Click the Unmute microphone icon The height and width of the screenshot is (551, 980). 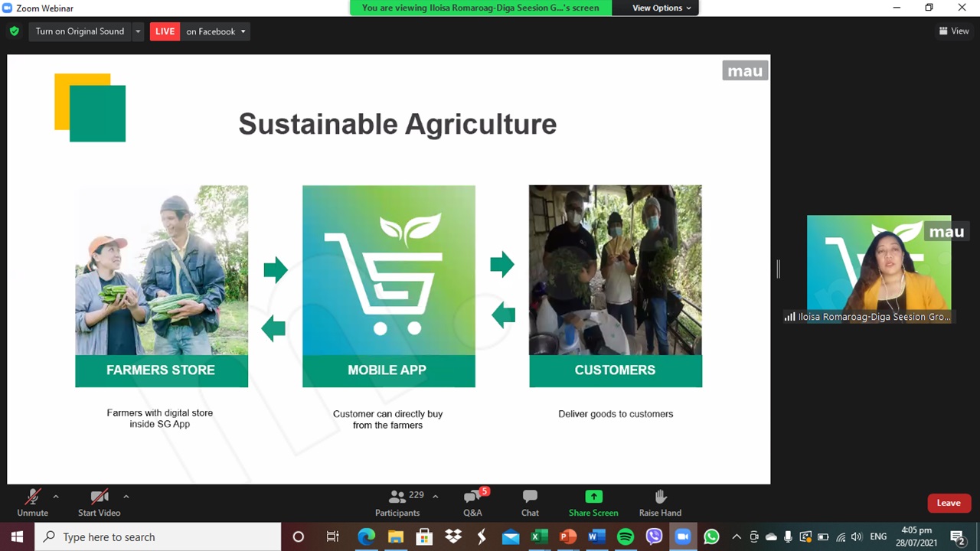click(32, 497)
